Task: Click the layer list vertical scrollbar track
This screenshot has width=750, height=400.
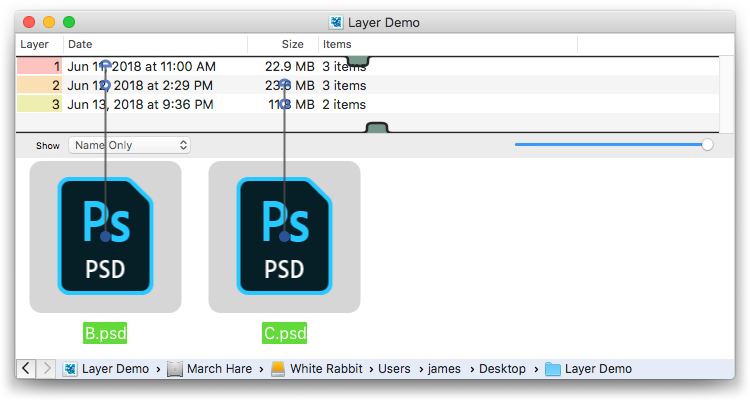Action: [x=727, y=94]
